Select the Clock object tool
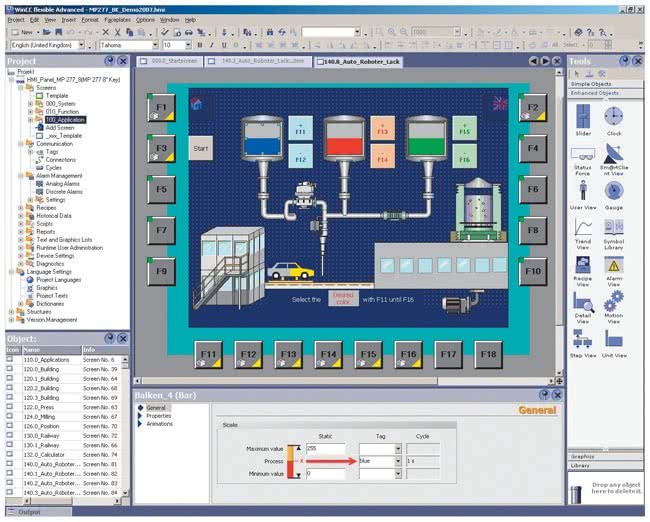 pyautogui.click(x=613, y=118)
